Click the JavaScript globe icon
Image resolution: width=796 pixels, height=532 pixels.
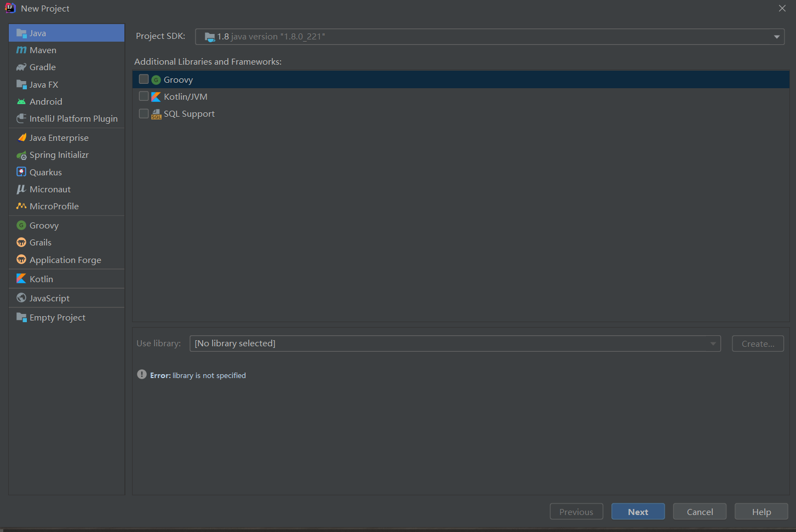click(21, 298)
